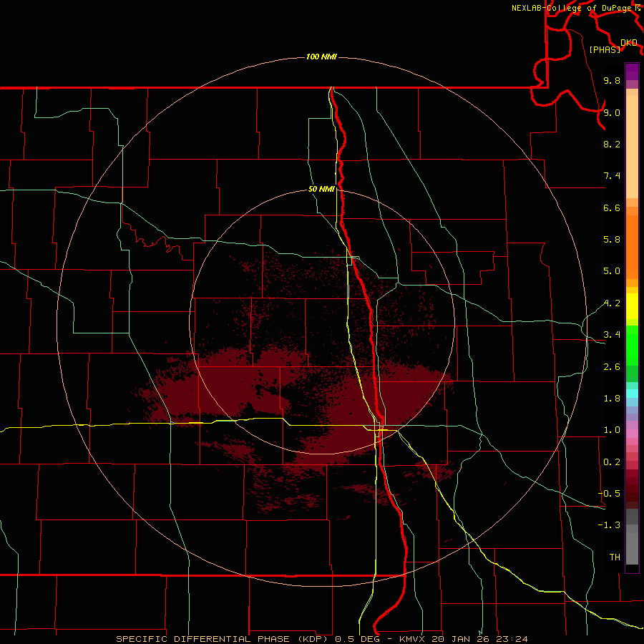644x644 pixels.
Task: Click the 8.2 scale value
Action: pyautogui.click(x=612, y=144)
